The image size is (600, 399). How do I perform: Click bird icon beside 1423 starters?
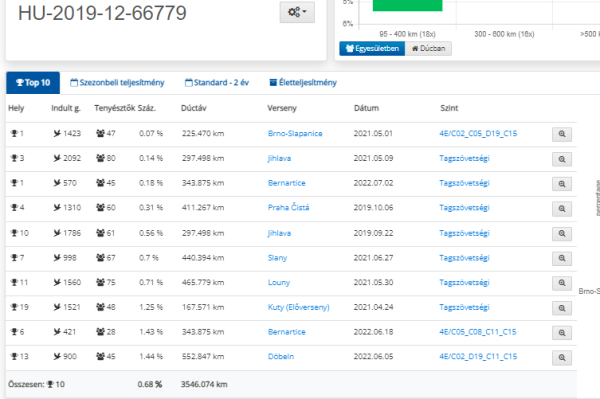point(57,134)
